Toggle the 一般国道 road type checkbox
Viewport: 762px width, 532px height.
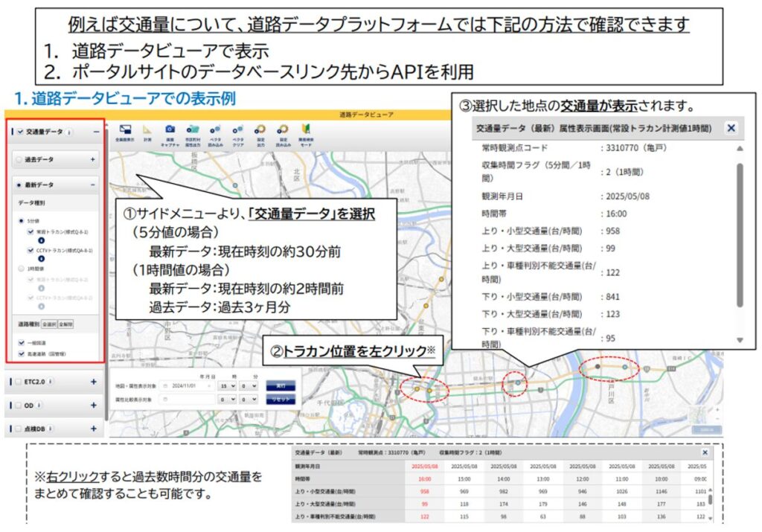click(21, 343)
